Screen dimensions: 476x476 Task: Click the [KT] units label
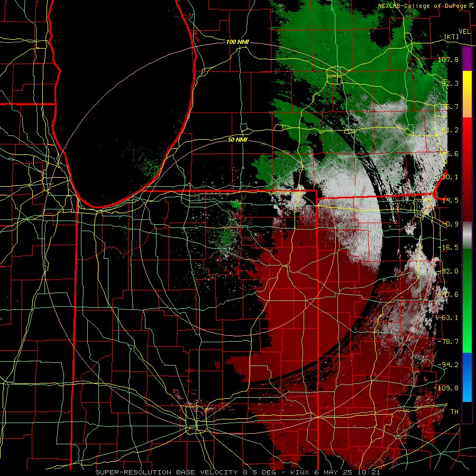coord(452,36)
